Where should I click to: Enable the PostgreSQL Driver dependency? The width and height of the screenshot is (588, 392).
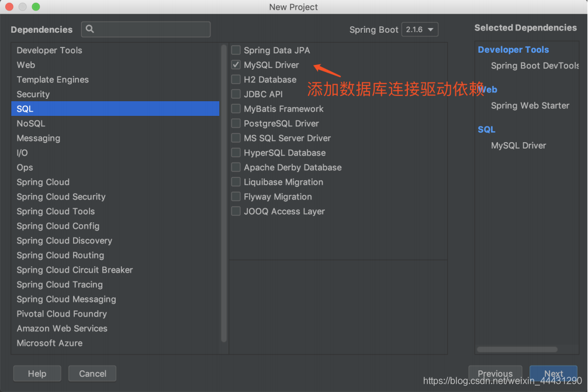[236, 123]
